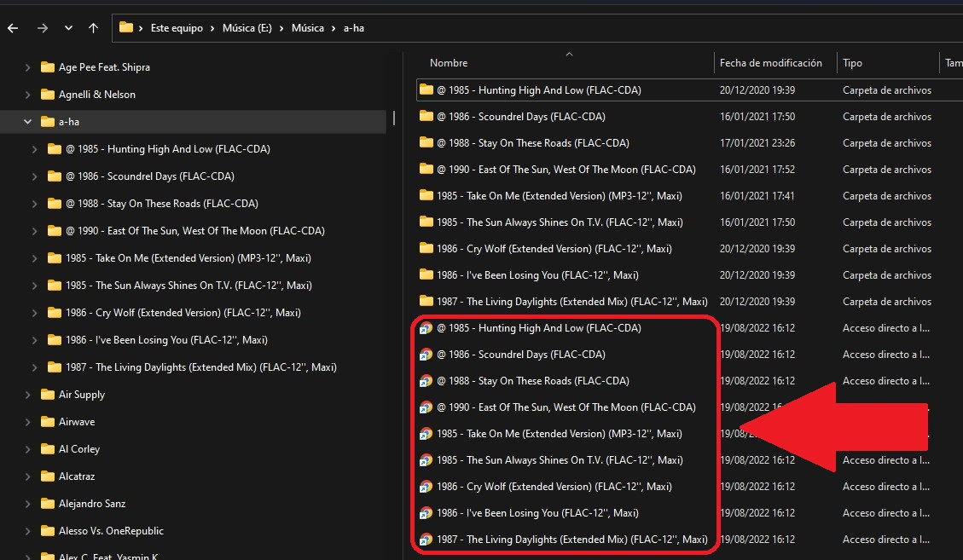Expand the Age Pee Feat. Shipra tree node
The image size is (963, 560).
(x=27, y=67)
